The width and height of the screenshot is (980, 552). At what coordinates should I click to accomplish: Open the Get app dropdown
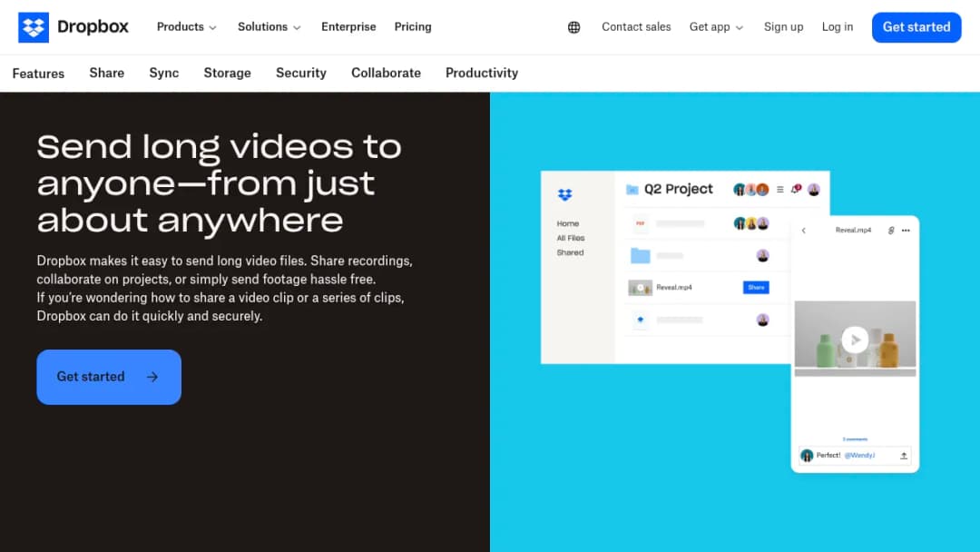(x=716, y=27)
